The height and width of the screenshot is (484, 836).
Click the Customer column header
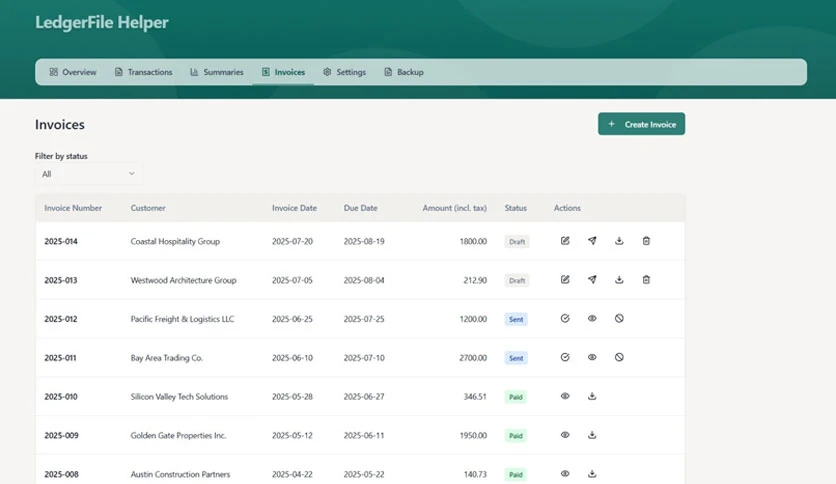(148, 208)
